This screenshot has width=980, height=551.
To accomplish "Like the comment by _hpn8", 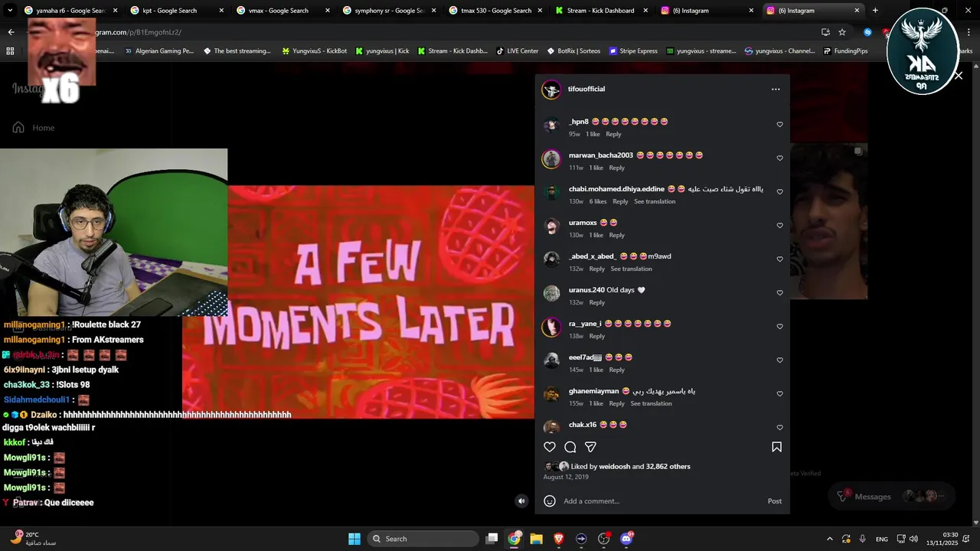I will (x=780, y=125).
